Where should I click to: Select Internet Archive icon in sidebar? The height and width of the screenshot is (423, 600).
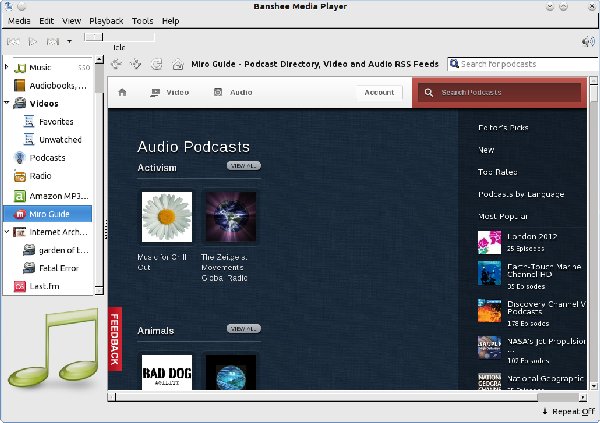point(20,232)
